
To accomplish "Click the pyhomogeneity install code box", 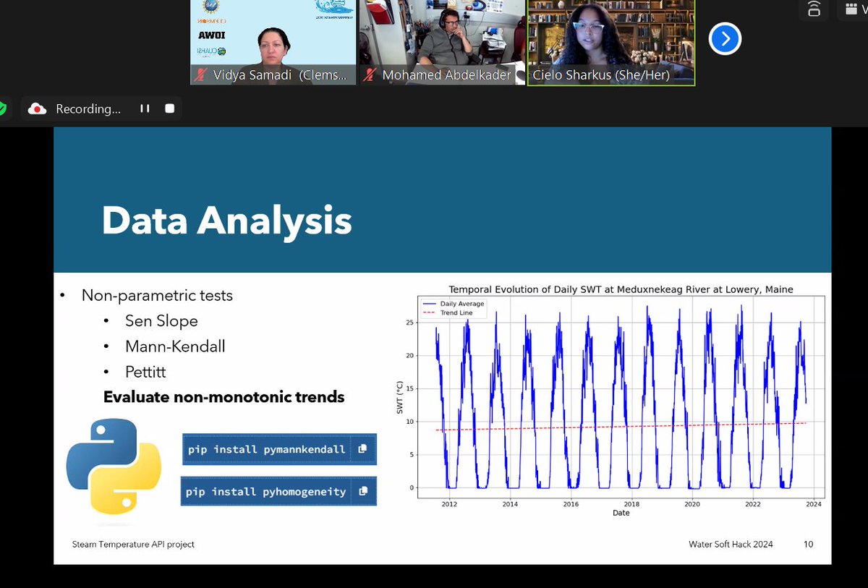I will pyautogui.click(x=278, y=491).
